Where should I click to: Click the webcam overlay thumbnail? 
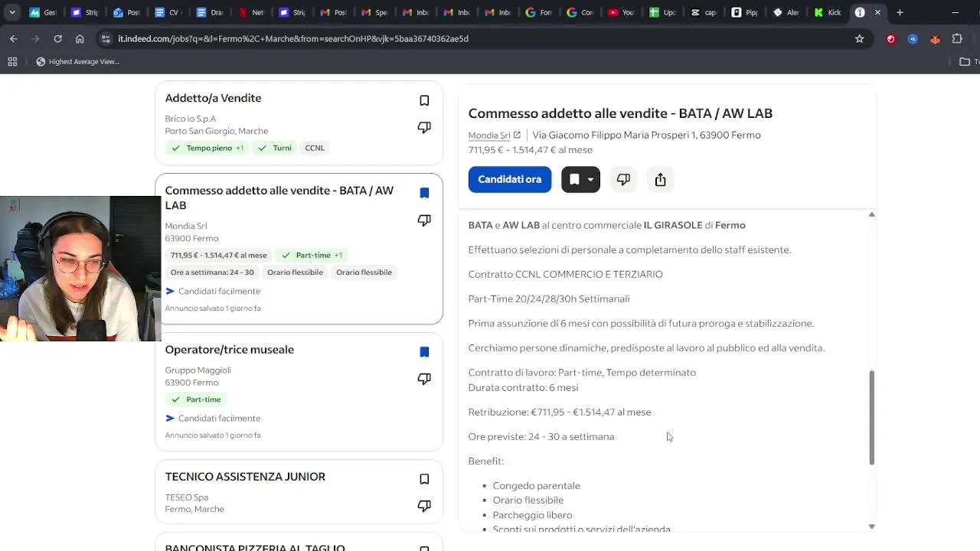click(x=80, y=269)
